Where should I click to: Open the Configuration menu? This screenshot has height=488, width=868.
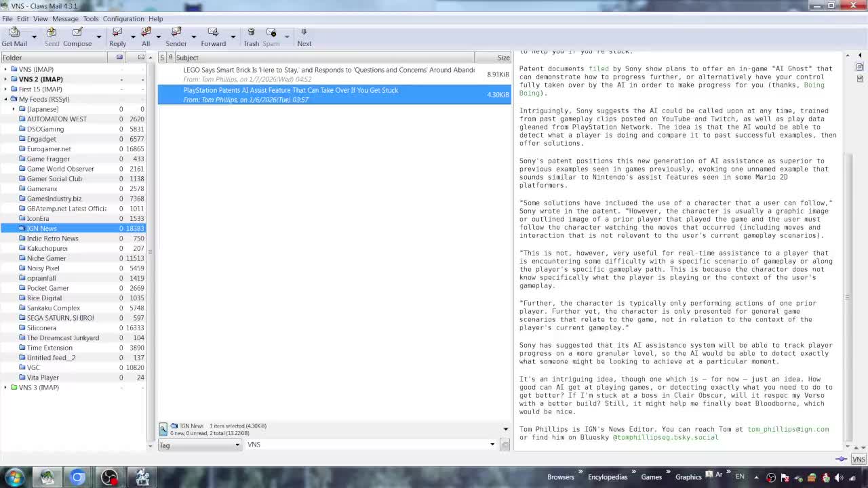click(123, 18)
